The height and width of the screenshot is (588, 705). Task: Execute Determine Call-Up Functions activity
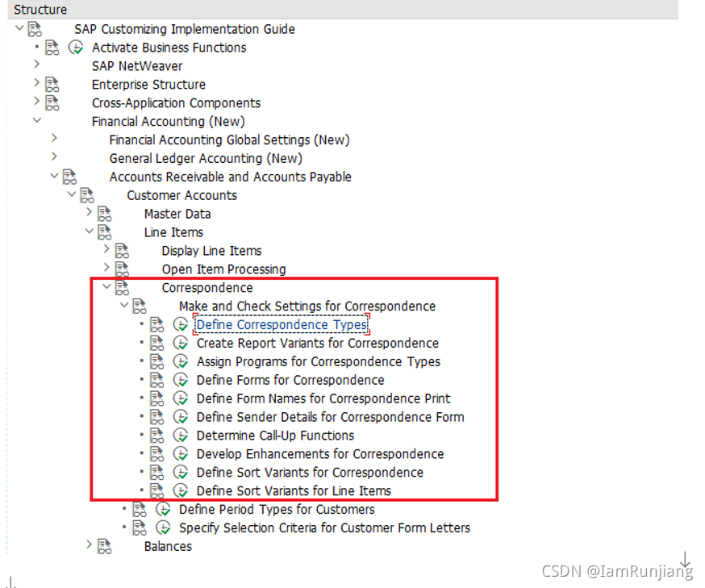(181, 436)
